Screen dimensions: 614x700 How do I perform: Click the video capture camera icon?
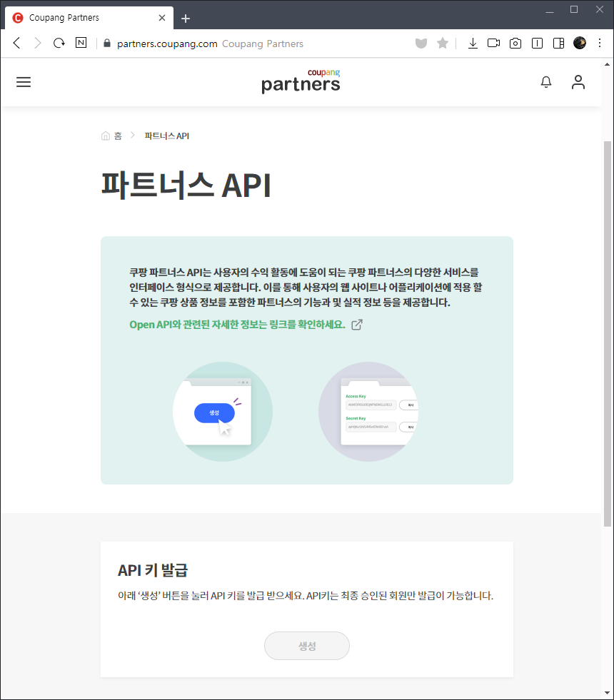click(493, 44)
